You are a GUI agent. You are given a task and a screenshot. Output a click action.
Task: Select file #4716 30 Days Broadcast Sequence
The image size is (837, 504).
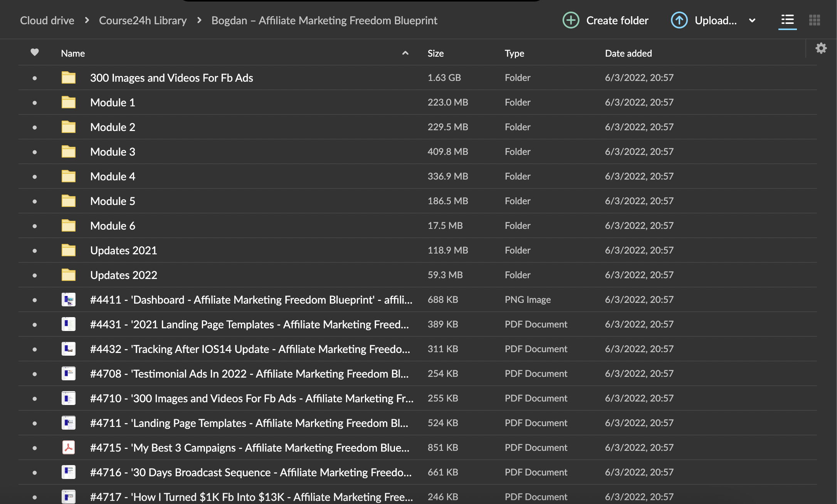251,472
